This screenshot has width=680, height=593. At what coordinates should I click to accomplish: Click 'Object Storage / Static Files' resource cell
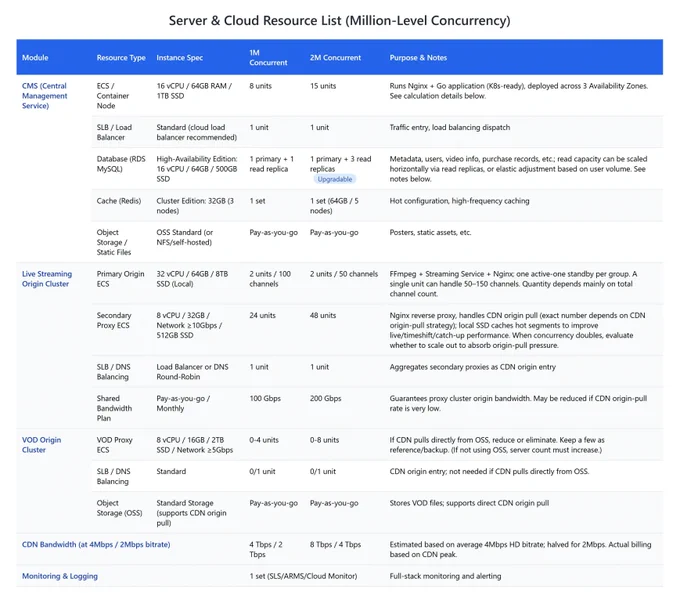pyautogui.click(x=114, y=242)
